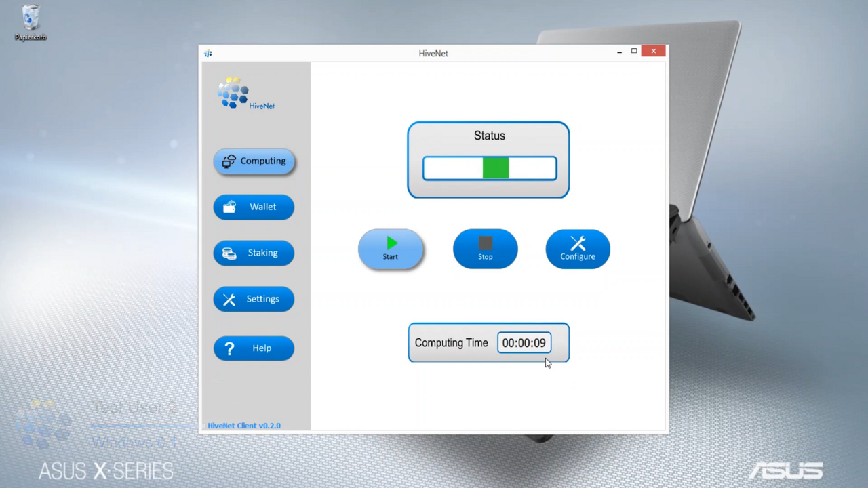
Task: Close the HiveNet window
Action: (654, 52)
